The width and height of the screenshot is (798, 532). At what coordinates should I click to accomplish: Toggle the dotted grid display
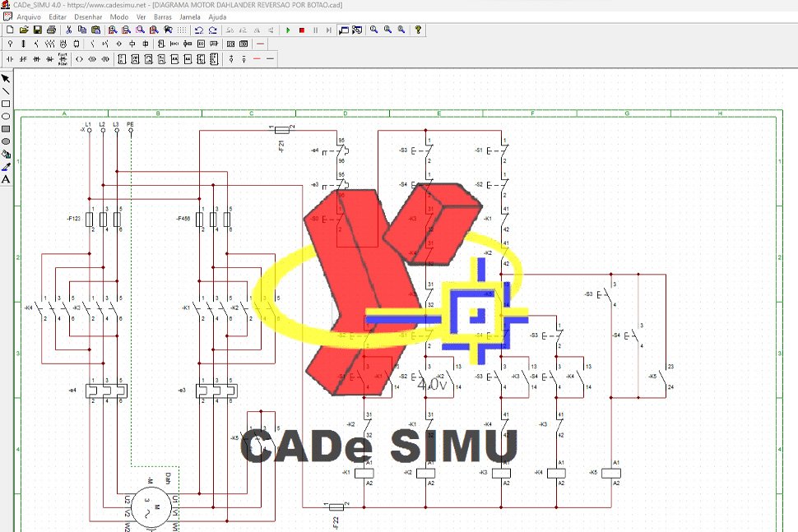coord(181,30)
